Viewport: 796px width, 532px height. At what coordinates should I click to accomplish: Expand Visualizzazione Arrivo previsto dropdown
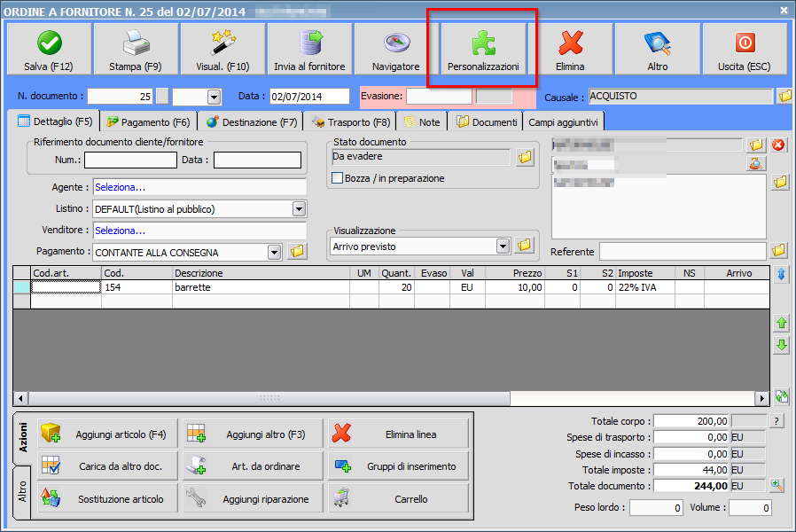503,246
